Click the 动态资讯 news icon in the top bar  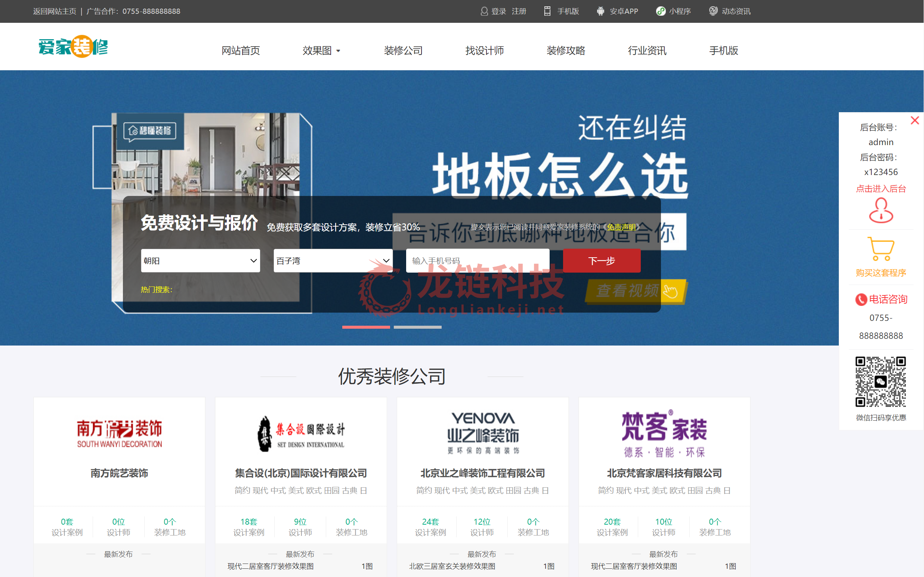713,11
